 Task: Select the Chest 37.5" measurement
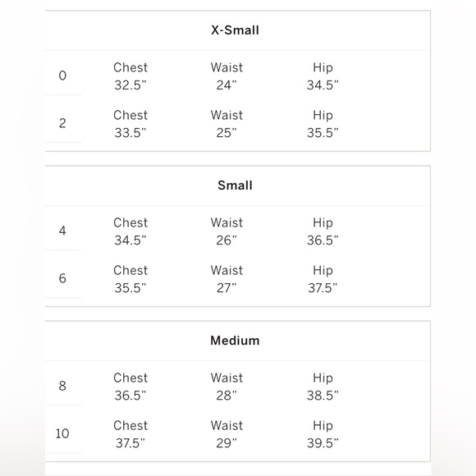tap(130, 434)
